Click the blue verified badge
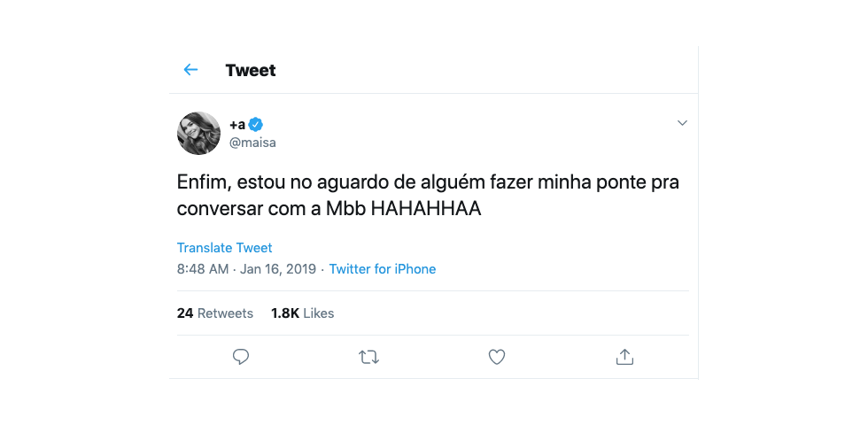The image size is (868, 425). pos(255,125)
